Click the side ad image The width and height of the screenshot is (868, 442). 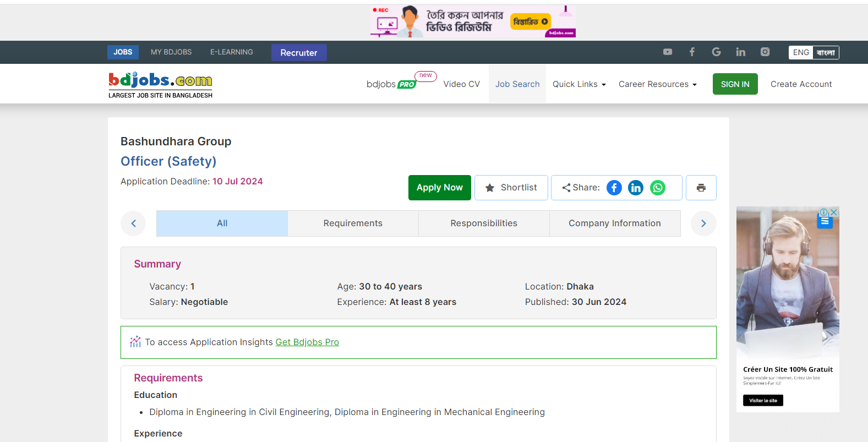pos(788,283)
